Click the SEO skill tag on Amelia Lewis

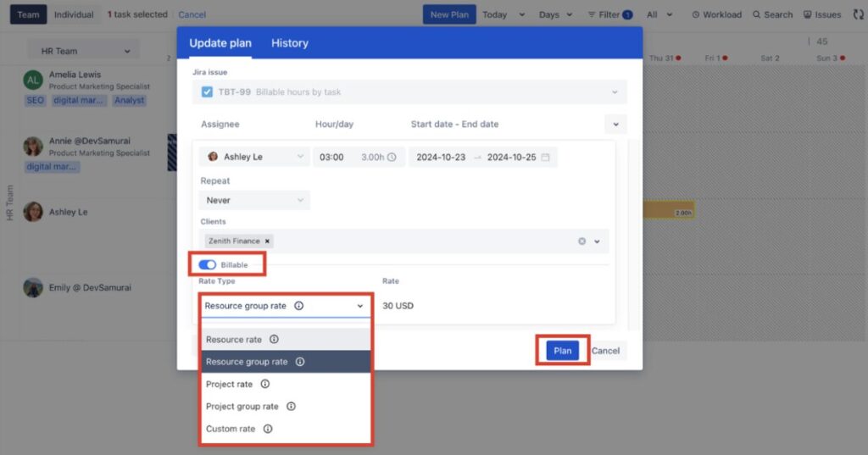[35, 100]
